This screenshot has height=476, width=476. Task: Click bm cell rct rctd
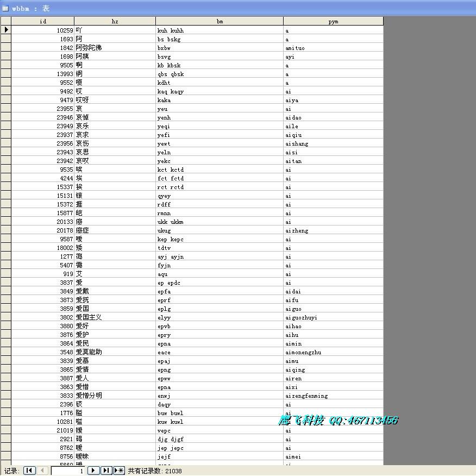(x=220, y=187)
